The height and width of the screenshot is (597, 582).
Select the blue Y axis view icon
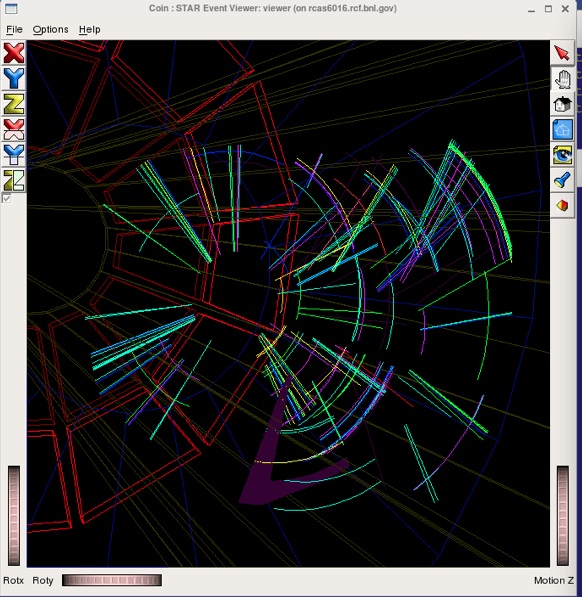click(x=14, y=78)
